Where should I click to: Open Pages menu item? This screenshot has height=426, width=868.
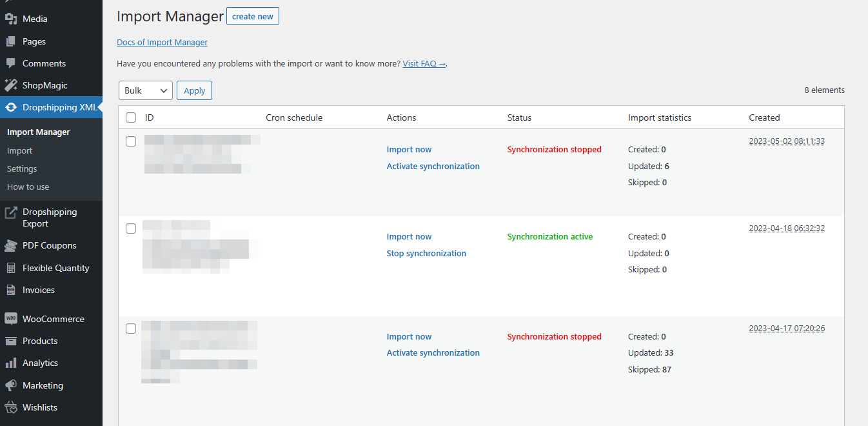pos(51,41)
